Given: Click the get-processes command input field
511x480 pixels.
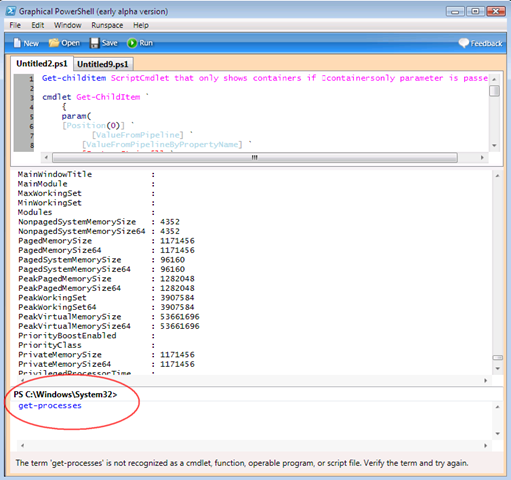Looking at the screenshot, I should point(253,420).
